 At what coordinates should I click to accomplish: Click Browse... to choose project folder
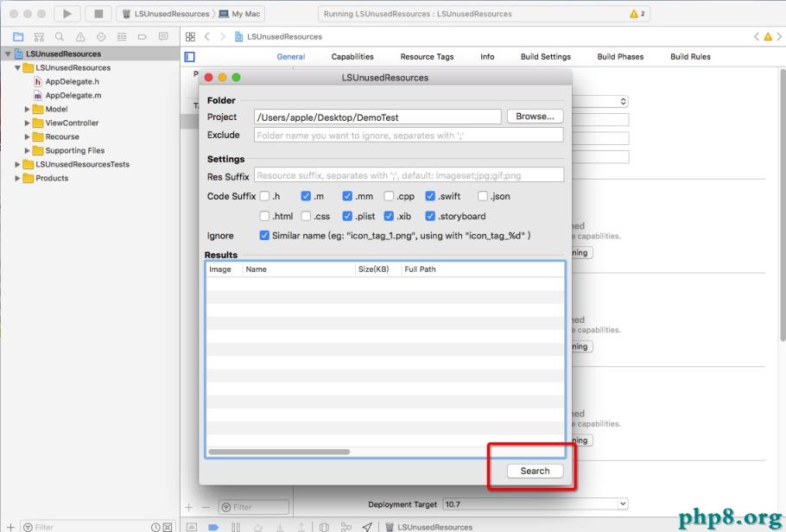click(535, 117)
